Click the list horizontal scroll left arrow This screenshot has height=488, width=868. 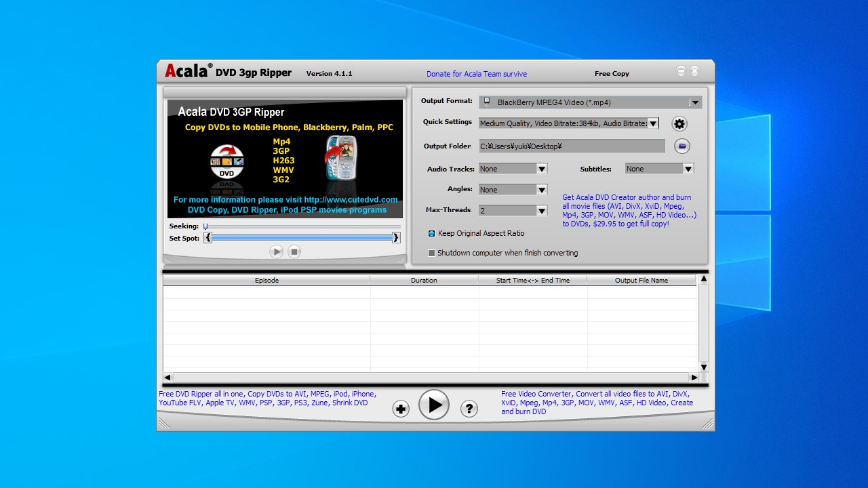pos(167,377)
